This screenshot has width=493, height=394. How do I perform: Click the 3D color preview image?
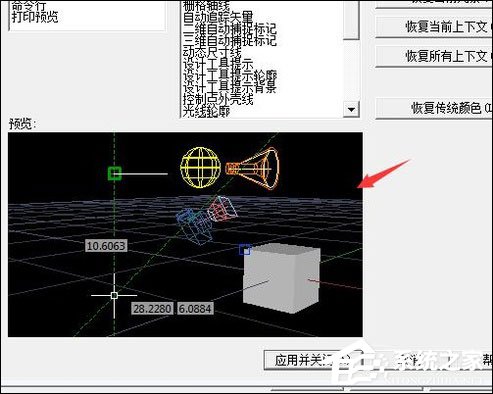pyautogui.click(x=185, y=235)
